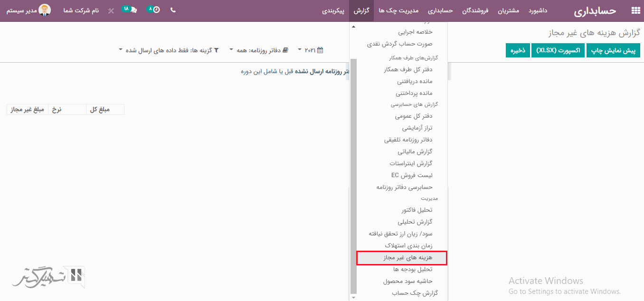This screenshot has width=644, height=301.
Task: Open the گزارش menu in top bar
Action: click(x=361, y=10)
